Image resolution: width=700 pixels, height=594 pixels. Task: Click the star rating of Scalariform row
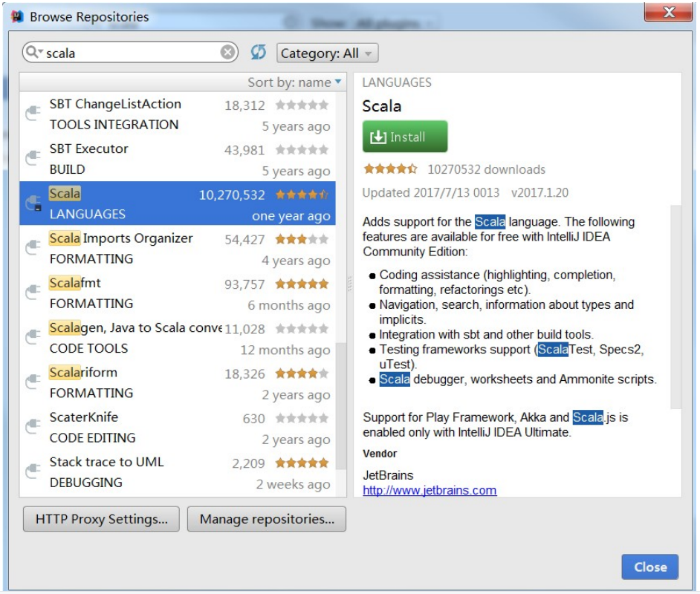(x=302, y=373)
